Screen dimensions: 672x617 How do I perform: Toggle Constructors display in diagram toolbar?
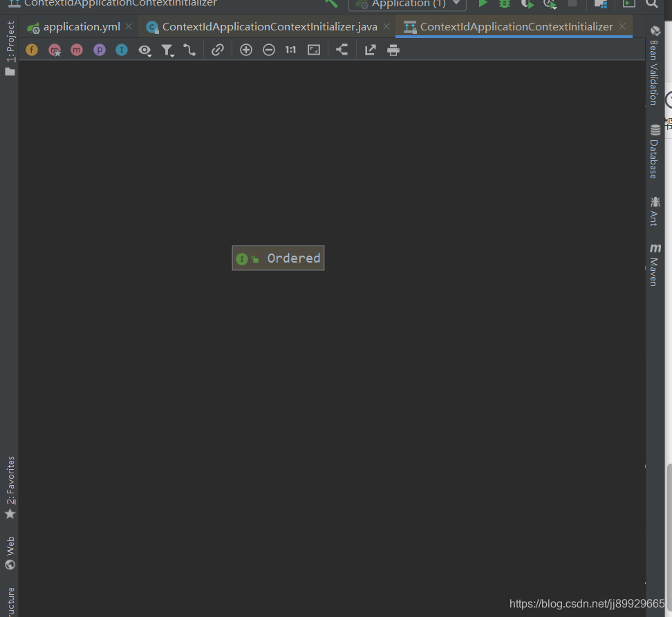55,50
